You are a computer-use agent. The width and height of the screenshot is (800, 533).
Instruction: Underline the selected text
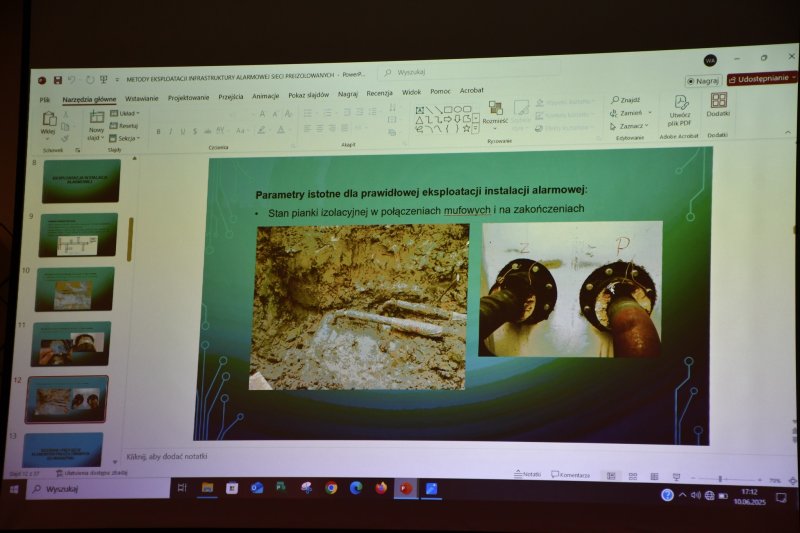coord(183,132)
